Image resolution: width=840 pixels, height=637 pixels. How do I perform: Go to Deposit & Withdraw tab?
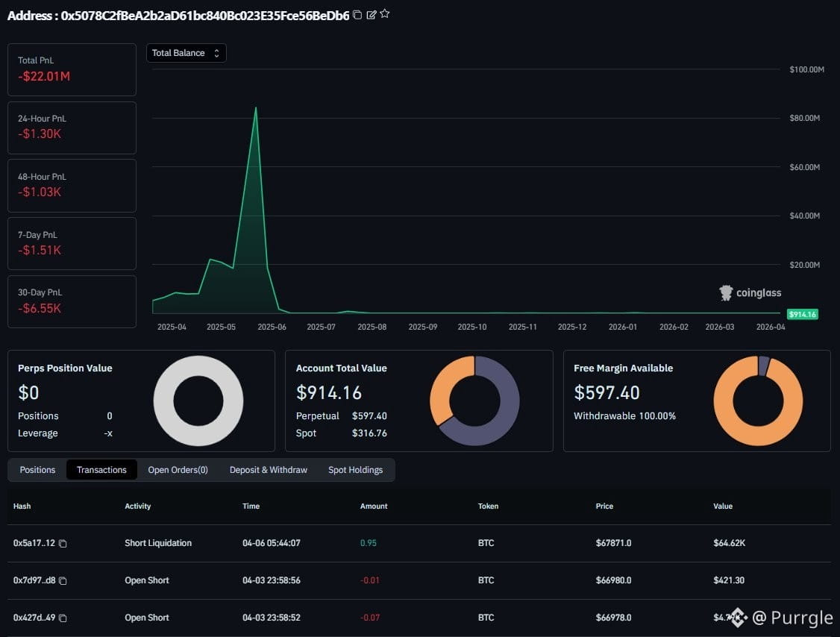pos(269,470)
